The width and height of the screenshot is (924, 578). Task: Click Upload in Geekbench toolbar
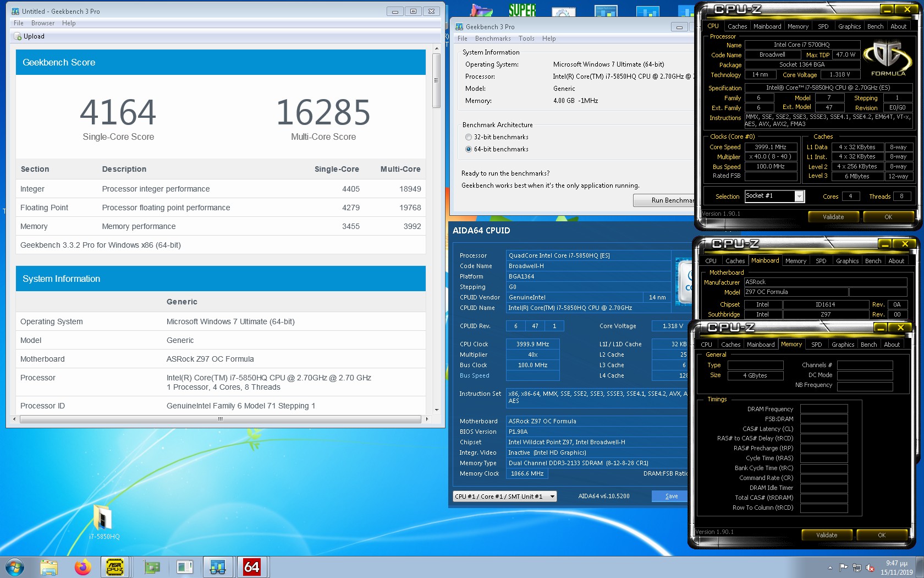[x=29, y=36]
